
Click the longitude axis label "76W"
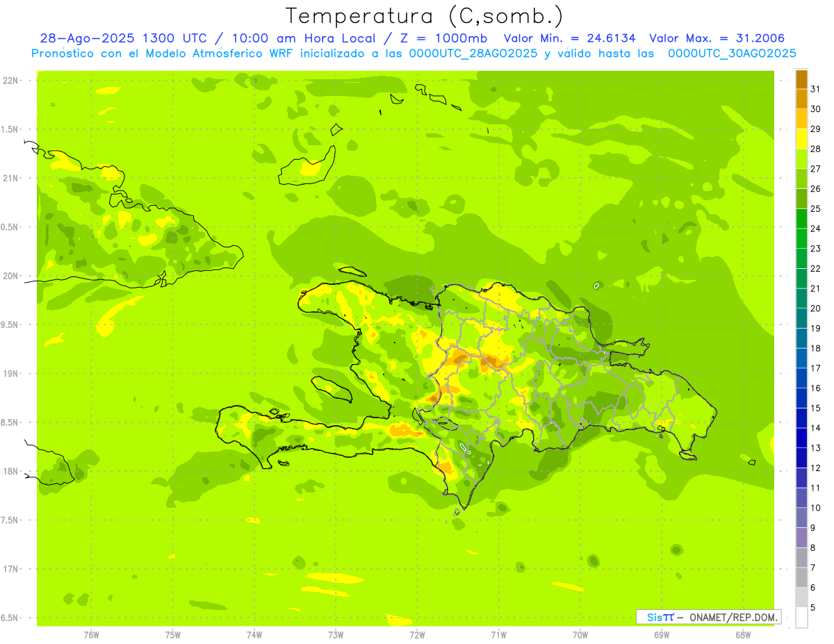click(x=91, y=635)
